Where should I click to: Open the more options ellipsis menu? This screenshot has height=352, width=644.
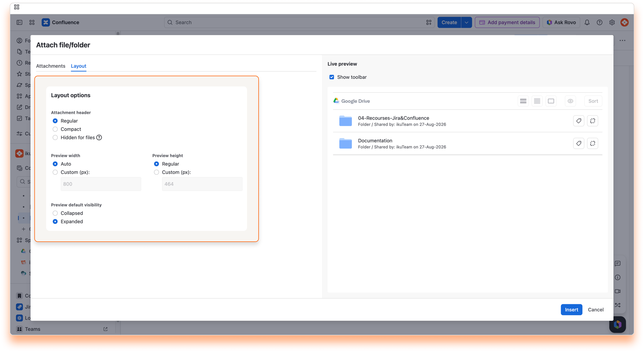(x=622, y=41)
